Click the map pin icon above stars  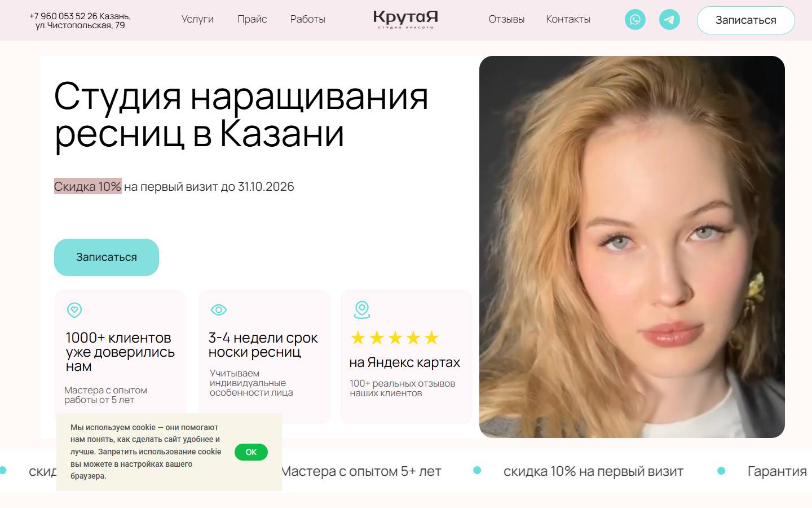[x=361, y=309]
